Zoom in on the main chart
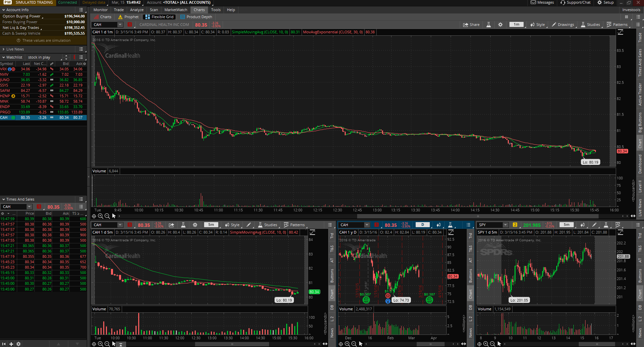 pos(101,216)
